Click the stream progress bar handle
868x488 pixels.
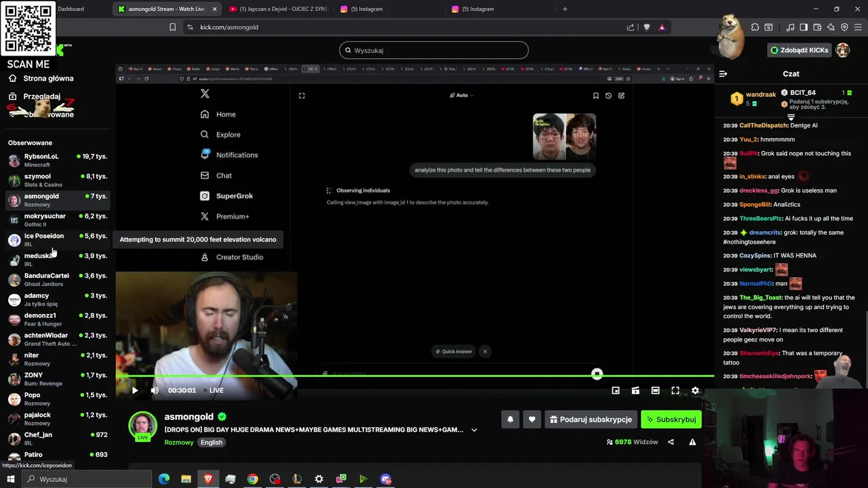point(597,374)
